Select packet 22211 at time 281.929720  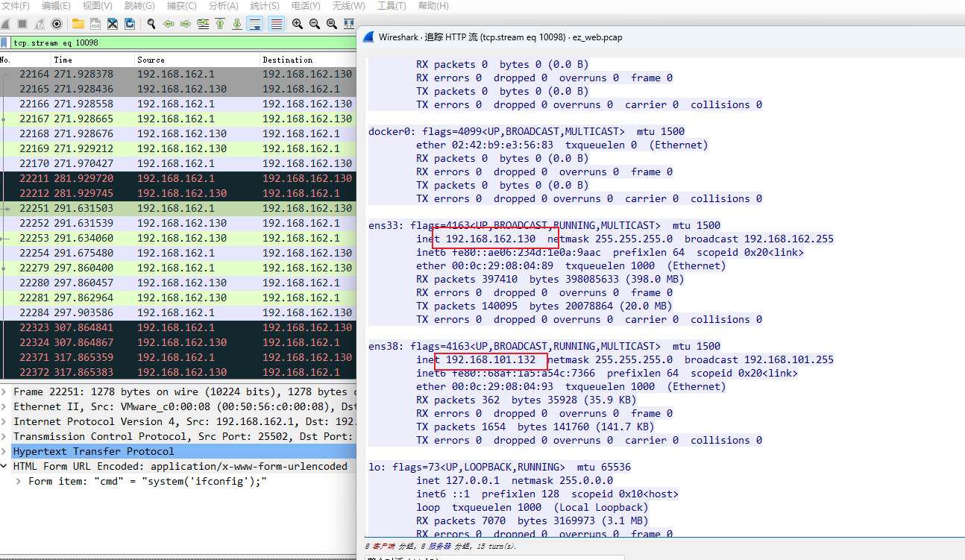(x=178, y=178)
